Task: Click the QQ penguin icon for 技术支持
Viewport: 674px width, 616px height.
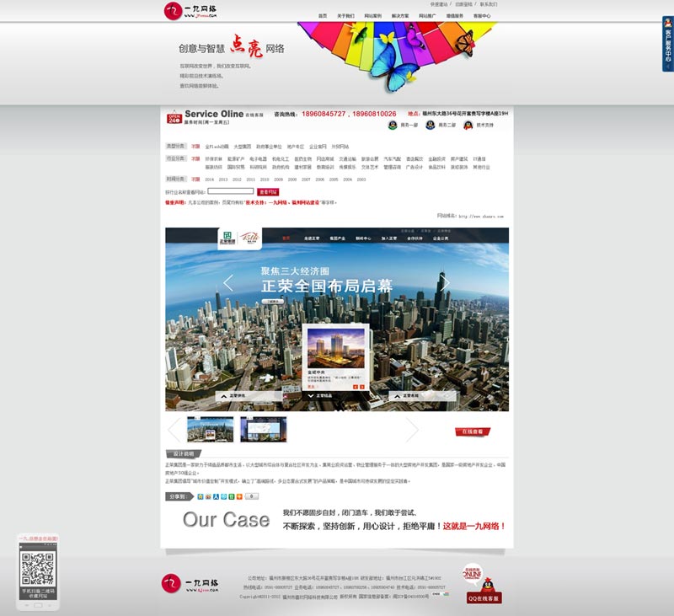Action: click(x=468, y=126)
